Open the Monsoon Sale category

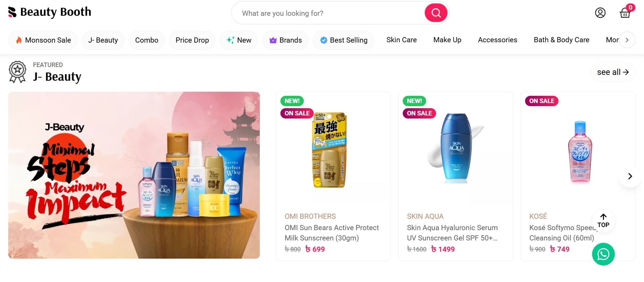[x=43, y=40]
